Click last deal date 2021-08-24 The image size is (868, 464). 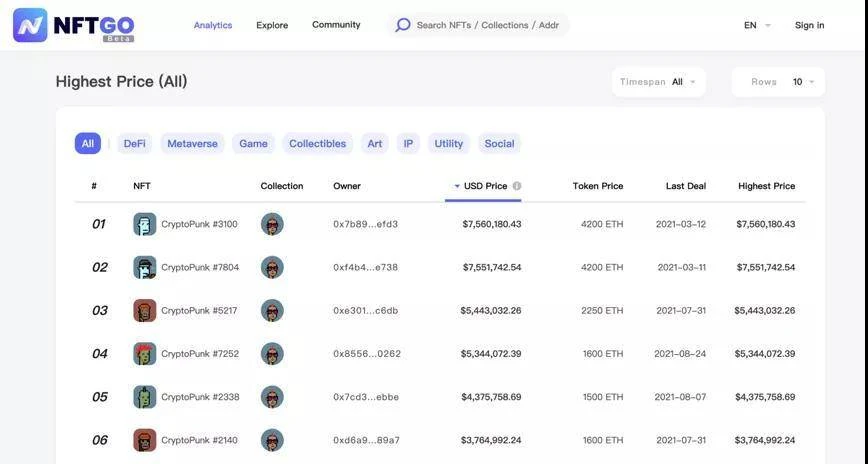click(680, 354)
